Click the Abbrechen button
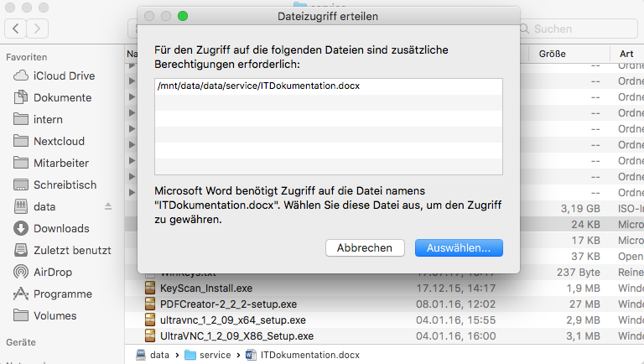Screen dimensions: 644x364 pyautogui.click(x=365, y=247)
